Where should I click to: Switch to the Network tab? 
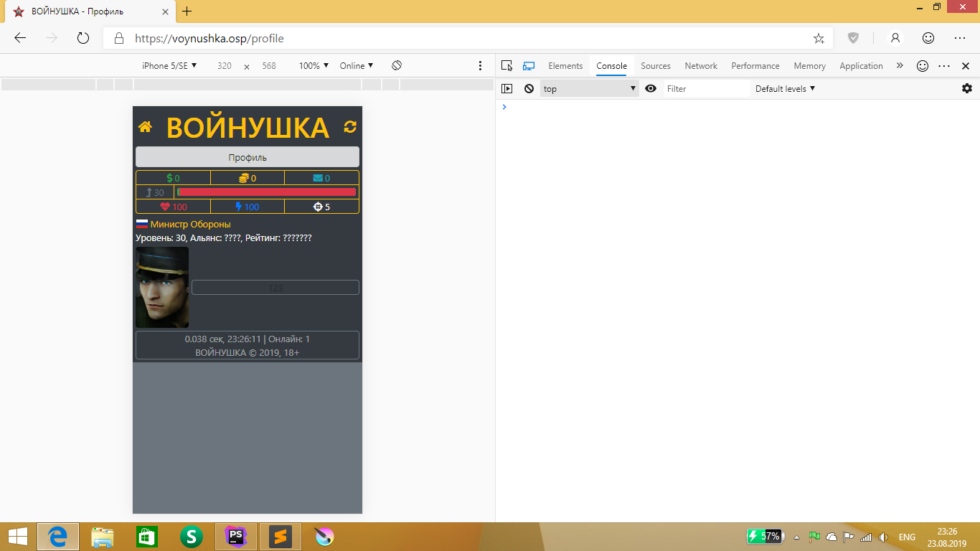pos(700,66)
